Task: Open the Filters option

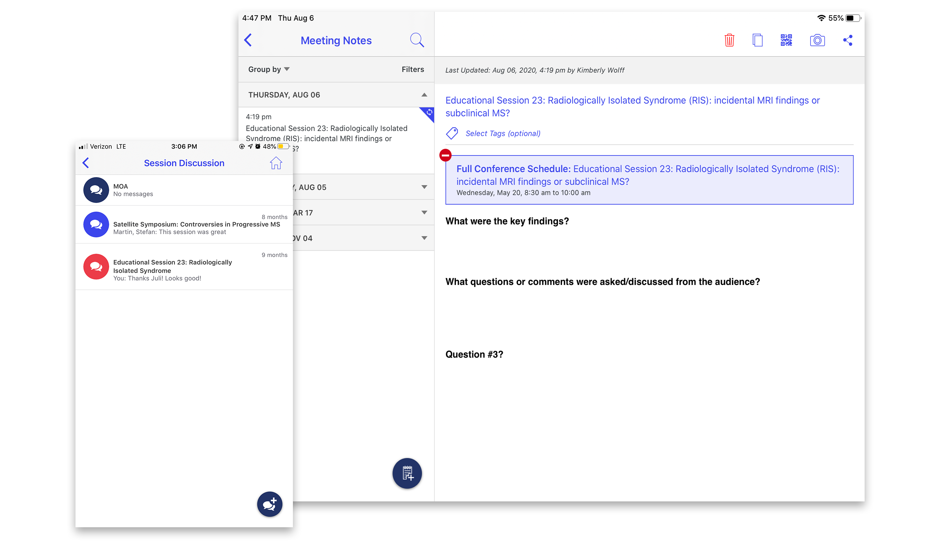Action: click(x=413, y=69)
